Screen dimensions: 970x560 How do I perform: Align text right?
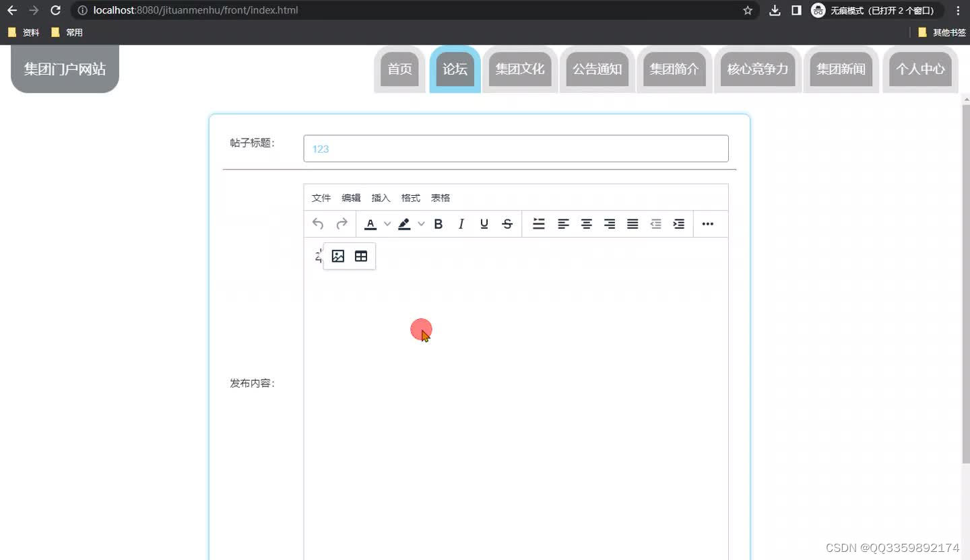point(609,224)
